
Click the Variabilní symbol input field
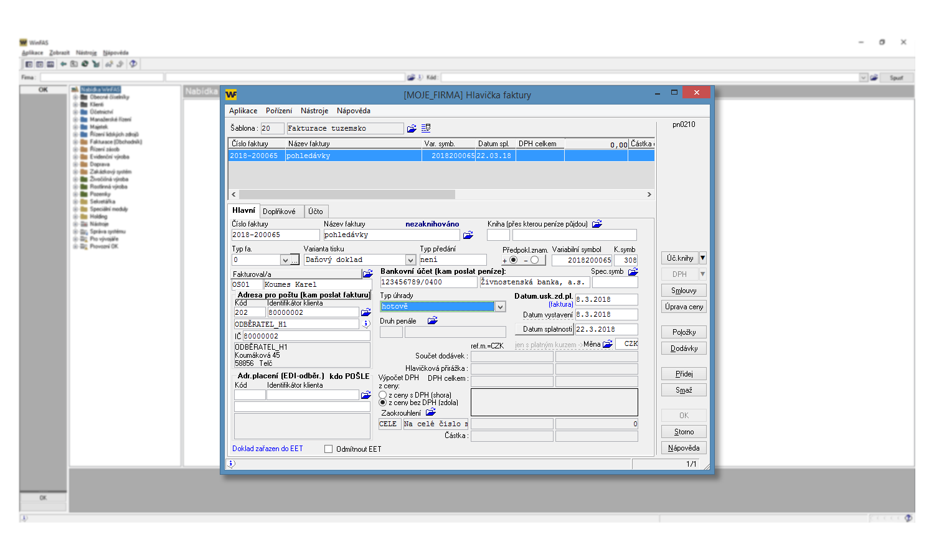pyautogui.click(x=582, y=260)
